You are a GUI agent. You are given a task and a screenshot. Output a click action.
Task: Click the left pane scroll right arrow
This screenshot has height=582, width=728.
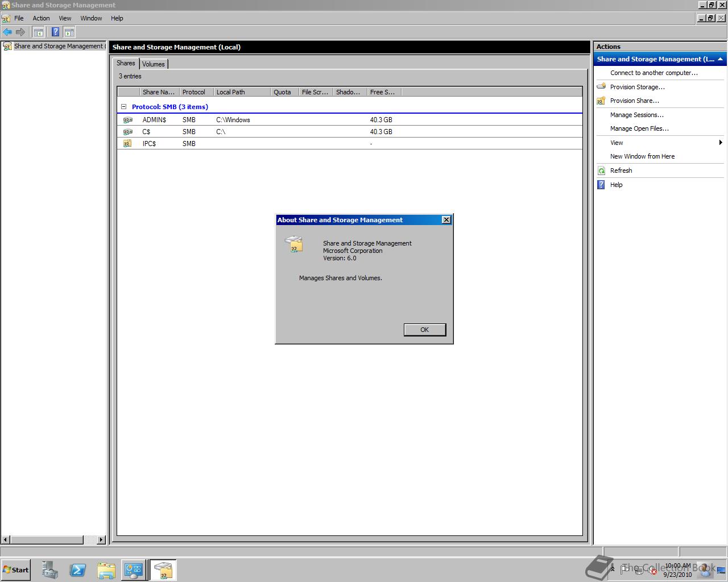101,539
